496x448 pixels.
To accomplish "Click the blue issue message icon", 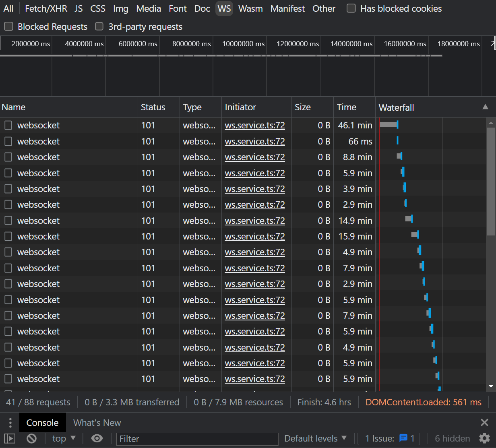I will pyautogui.click(x=403, y=438).
